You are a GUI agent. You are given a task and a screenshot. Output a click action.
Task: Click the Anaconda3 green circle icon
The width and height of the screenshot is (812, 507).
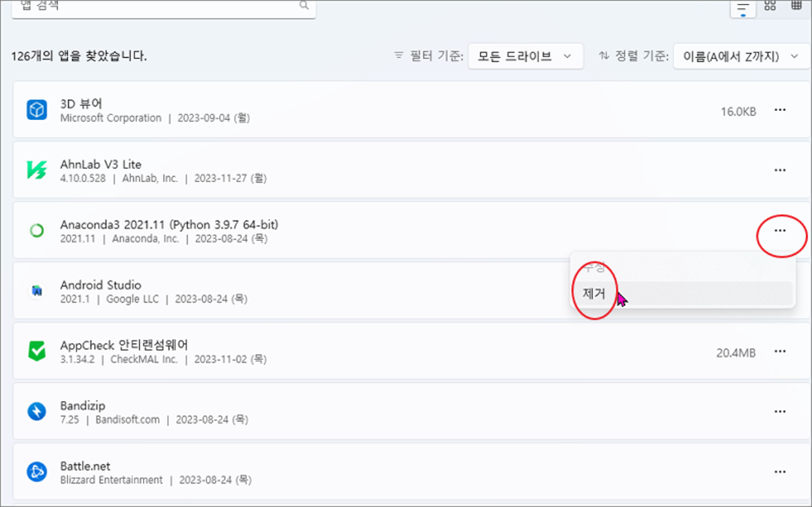click(x=36, y=230)
